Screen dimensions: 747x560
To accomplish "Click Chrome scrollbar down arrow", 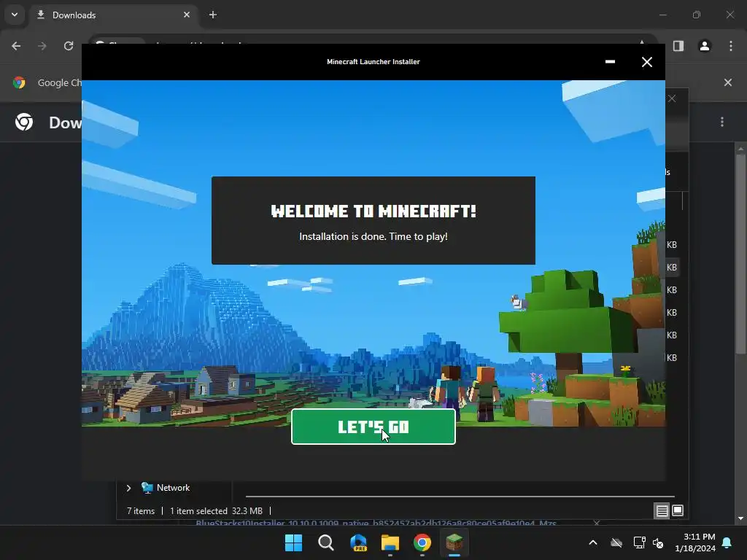I will (740, 518).
